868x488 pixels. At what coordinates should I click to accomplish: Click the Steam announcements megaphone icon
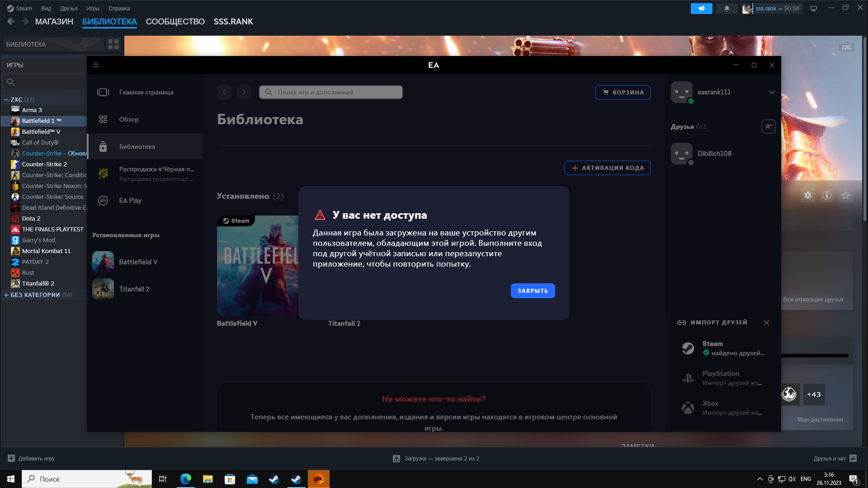pyautogui.click(x=701, y=9)
